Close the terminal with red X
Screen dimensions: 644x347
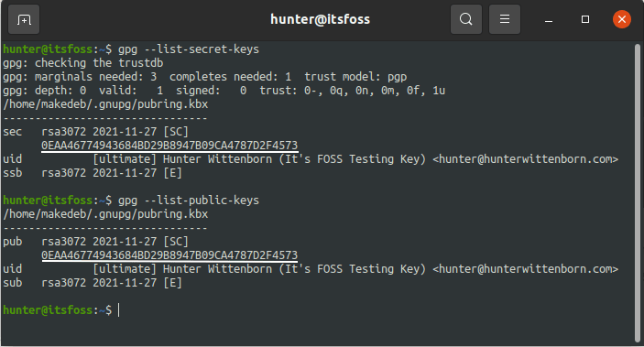pos(622,19)
